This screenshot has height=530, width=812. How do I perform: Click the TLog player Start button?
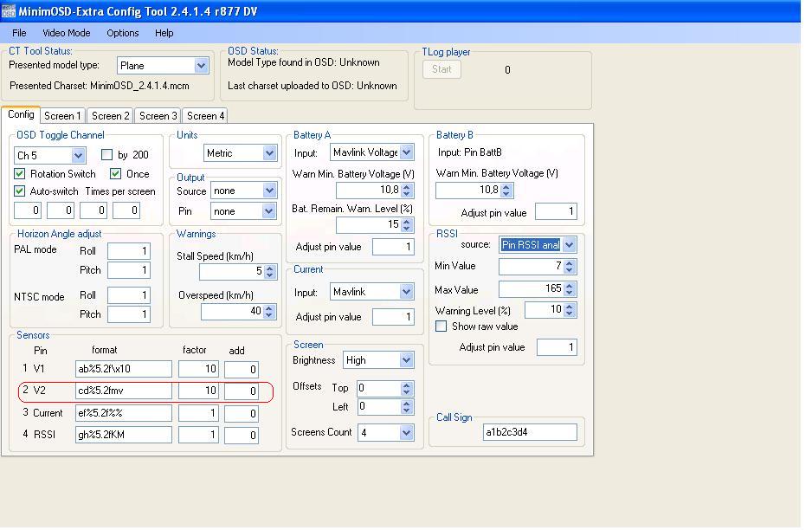[x=441, y=69]
